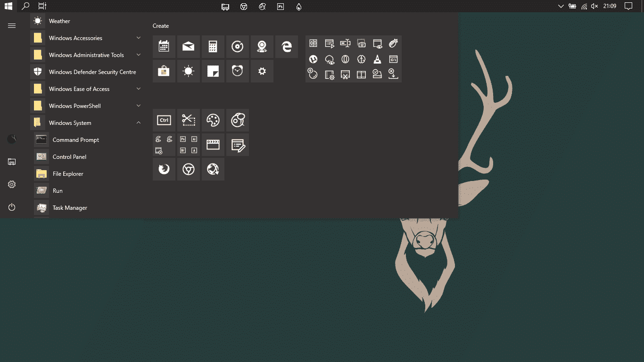This screenshot has height=362, width=644.
Task: Open the Microsoft Store shopping bag tile
Action: (164, 71)
